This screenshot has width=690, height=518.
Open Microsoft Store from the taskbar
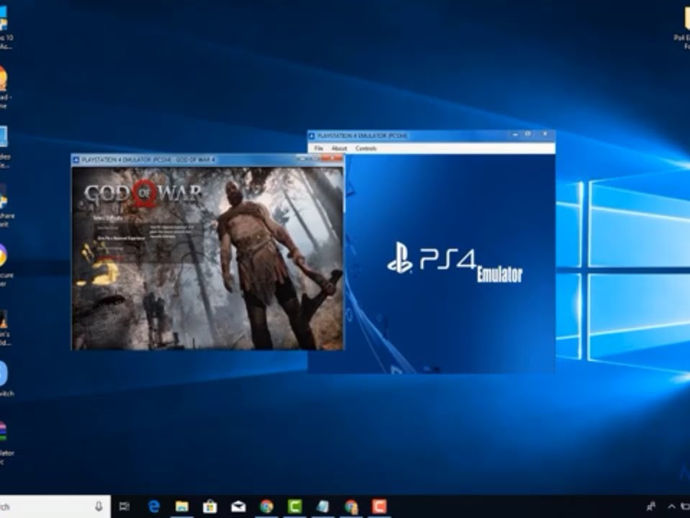[210, 507]
